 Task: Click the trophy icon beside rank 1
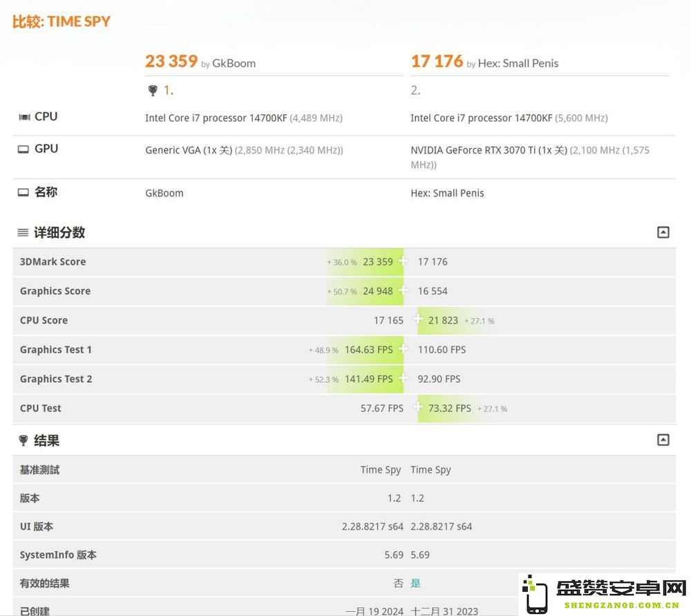pyautogui.click(x=153, y=91)
